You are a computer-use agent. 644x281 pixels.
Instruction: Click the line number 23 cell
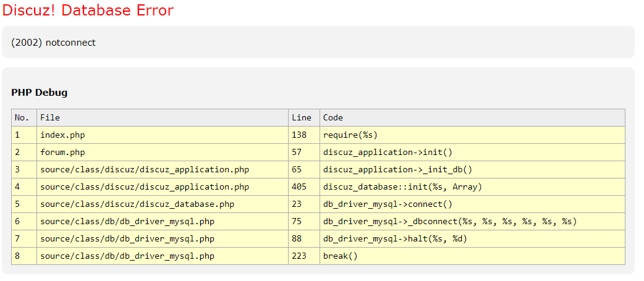[304, 204]
